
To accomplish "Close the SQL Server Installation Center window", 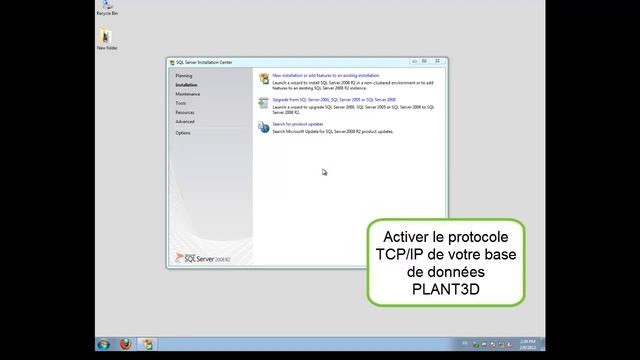I will click(x=438, y=61).
